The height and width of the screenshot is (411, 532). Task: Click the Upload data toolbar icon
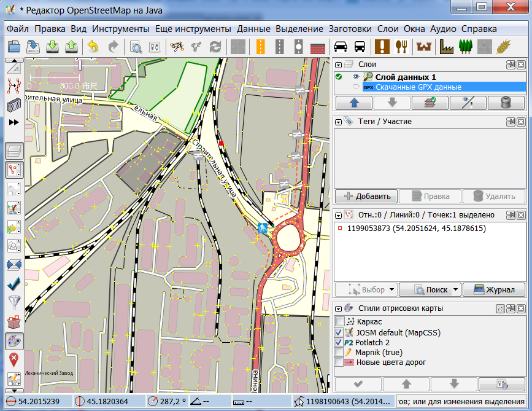pyautogui.click(x=71, y=46)
